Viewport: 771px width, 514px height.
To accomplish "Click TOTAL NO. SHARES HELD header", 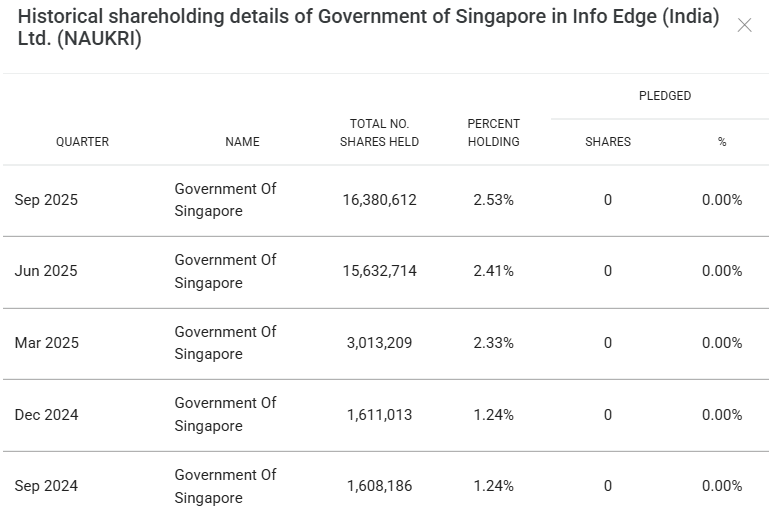I will point(379,133).
